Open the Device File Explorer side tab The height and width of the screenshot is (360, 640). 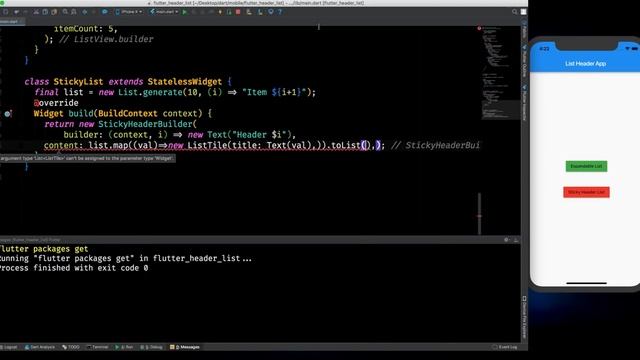click(524, 317)
